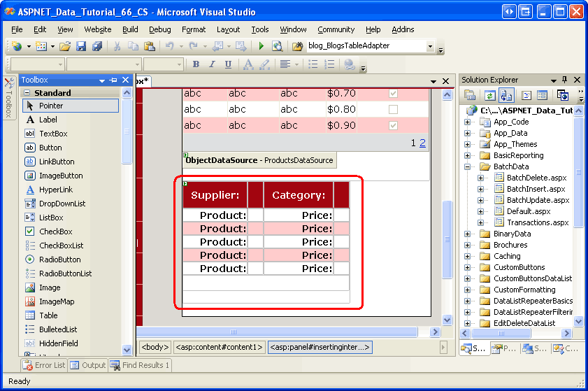588x391 pixels.
Task: Toggle Bold formatting in the toolbar
Action: (196, 64)
